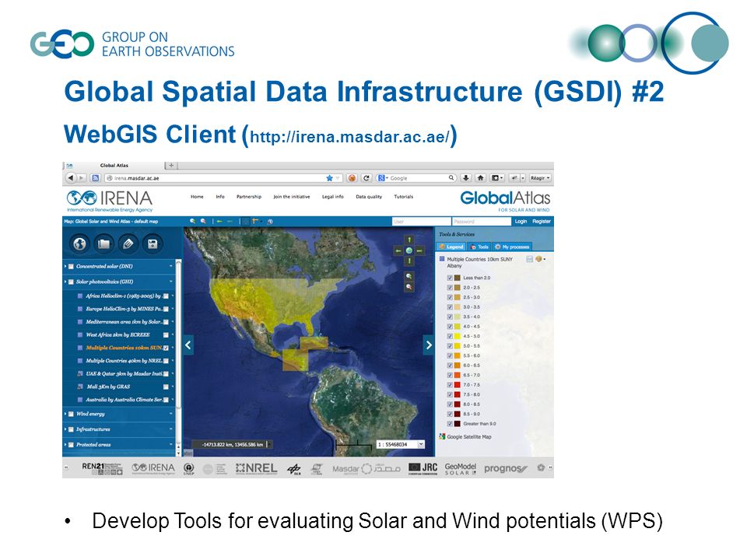This screenshot has height=560, width=747.
Task: Click the floppy disk save icon
Action: coord(153,244)
